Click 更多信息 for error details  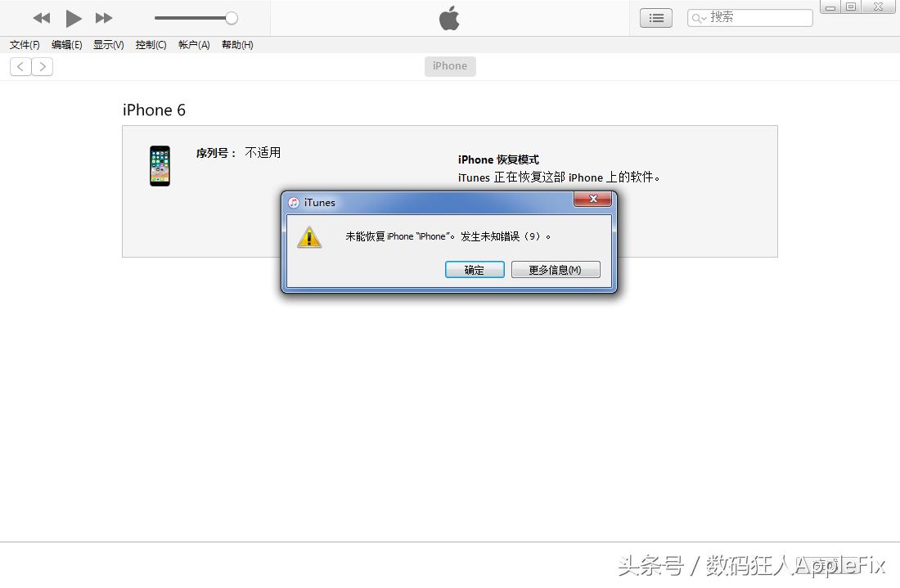coord(556,269)
